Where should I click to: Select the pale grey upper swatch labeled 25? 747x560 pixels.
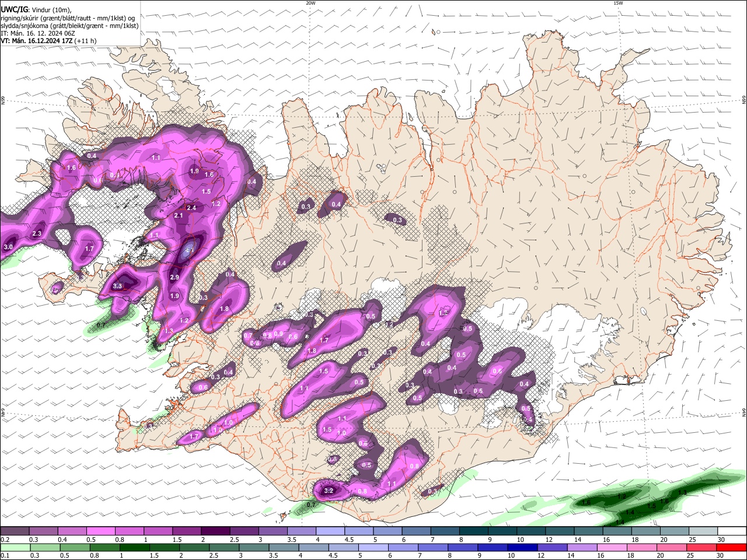click(702, 531)
